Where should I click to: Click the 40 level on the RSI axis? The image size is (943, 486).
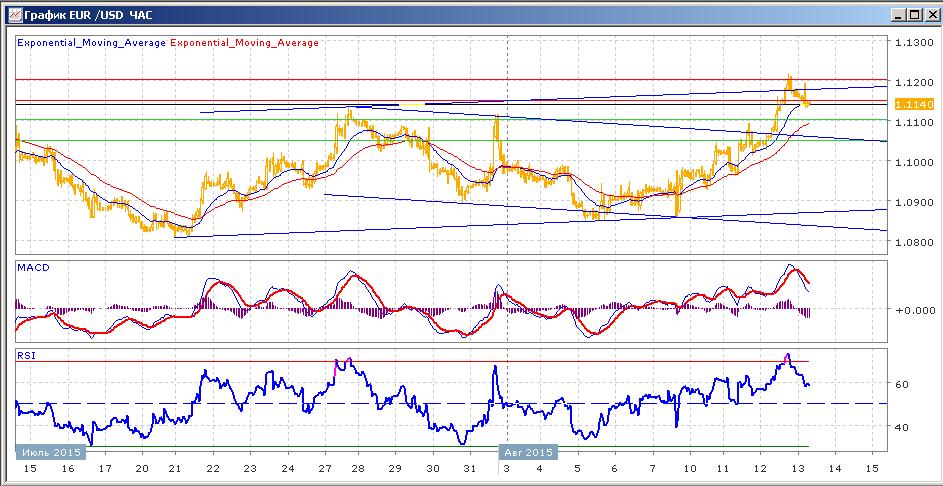pos(902,428)
